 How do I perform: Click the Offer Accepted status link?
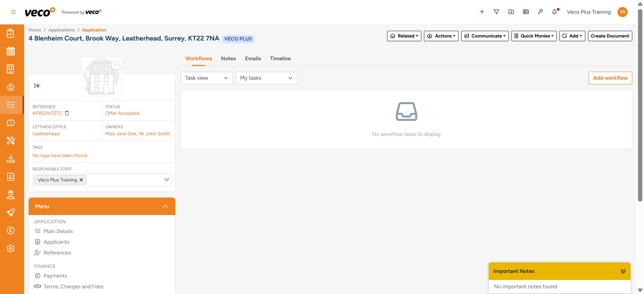coord(122,114)
